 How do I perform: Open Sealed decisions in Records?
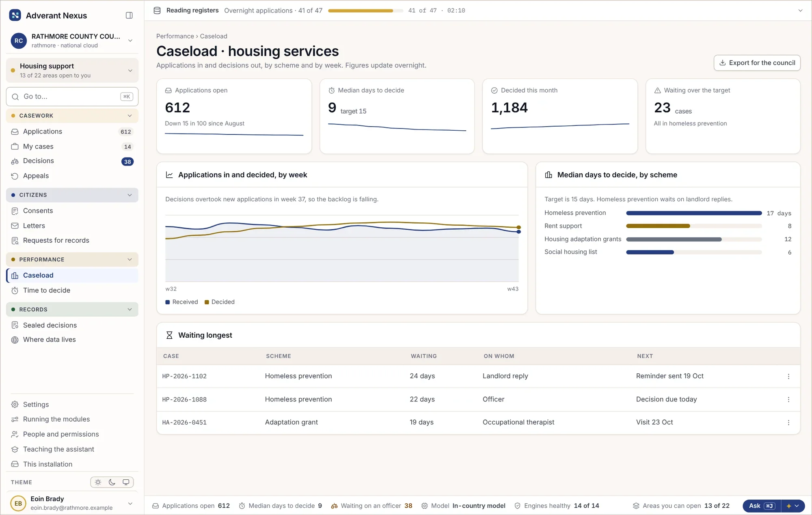[72, 325]
